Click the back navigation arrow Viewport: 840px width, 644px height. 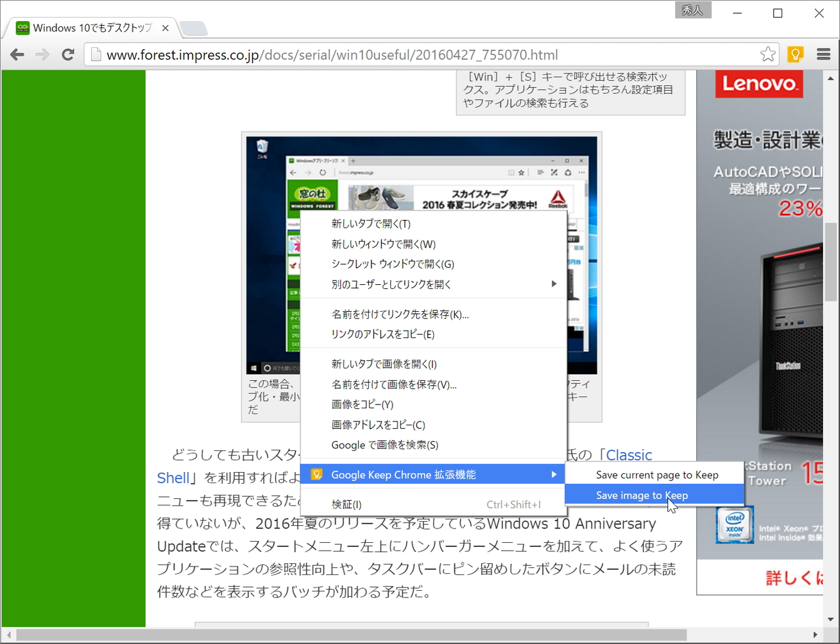pos(16,54)
